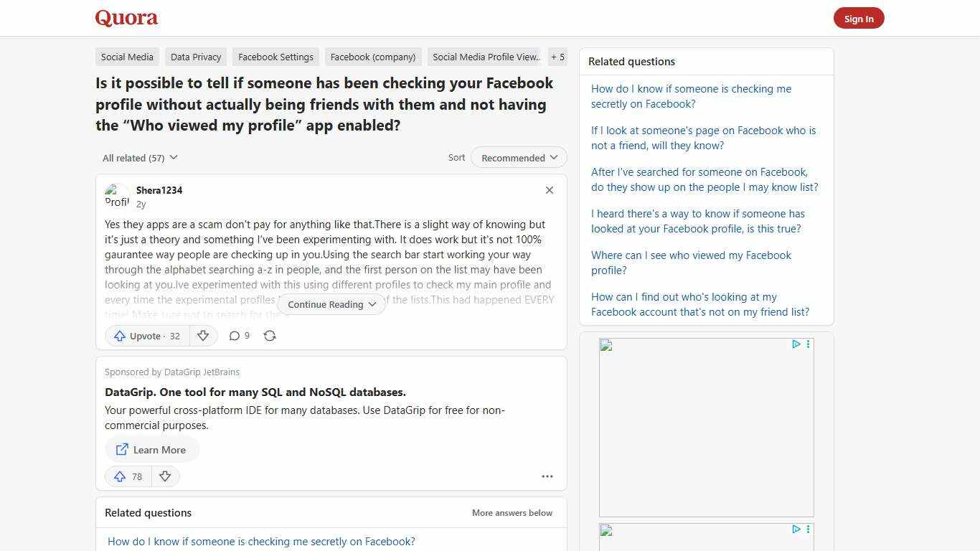Screen dimensions: 980x551
Task: Downvote the DataGrip sponsored post
Action: [x=165, y=476]
